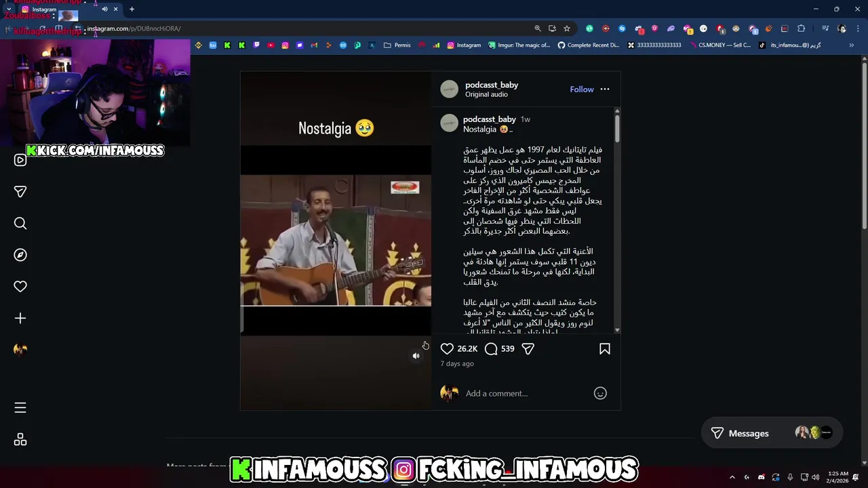Like the post with heart icon

tap(447, 348)
